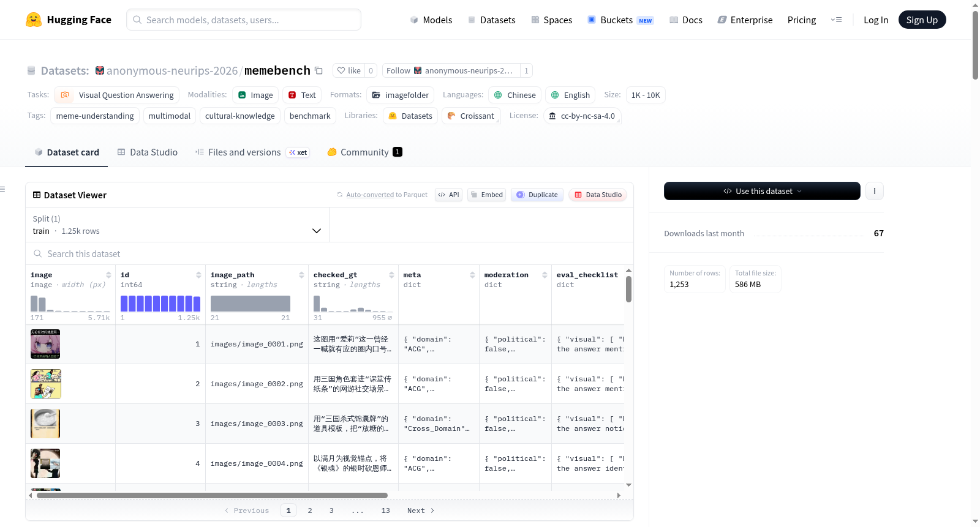The image size is (980, 527).
Task: Open thumbnail for image_0002.png
Action: [45, 384]
